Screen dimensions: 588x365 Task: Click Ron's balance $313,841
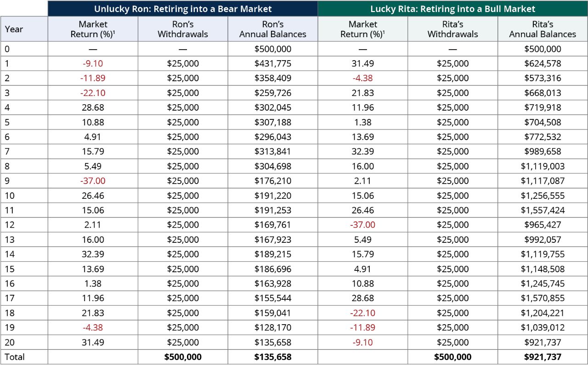click(273, 152)
